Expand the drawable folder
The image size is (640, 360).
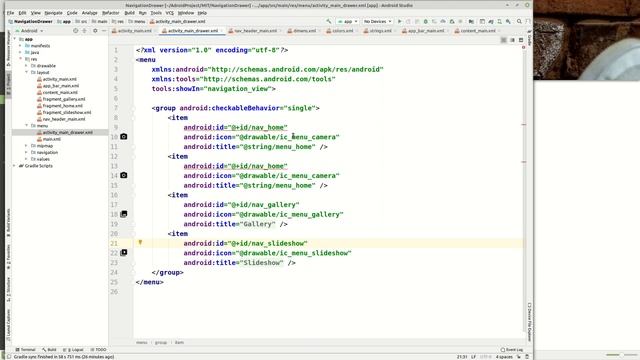click(x=27, y=66)
